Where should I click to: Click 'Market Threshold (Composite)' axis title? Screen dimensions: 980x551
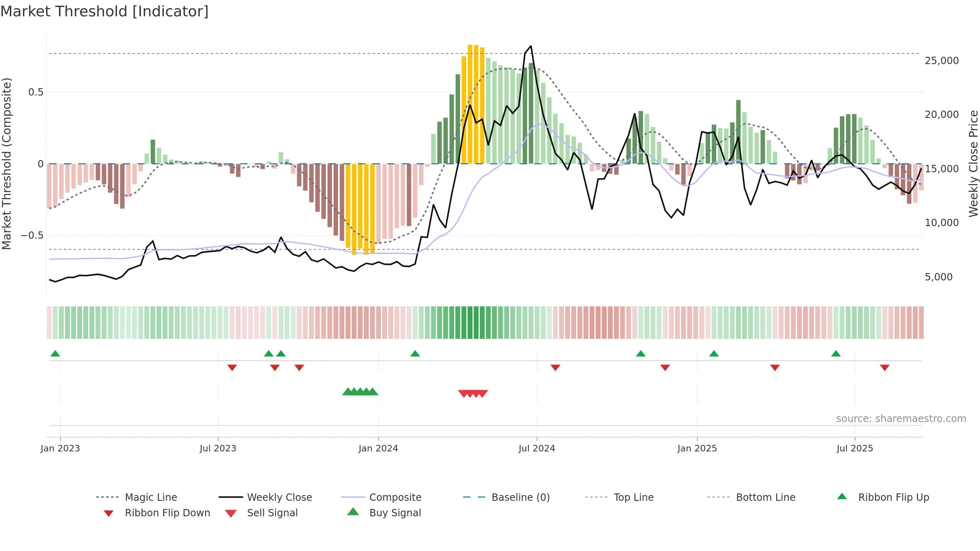(7, 164)
